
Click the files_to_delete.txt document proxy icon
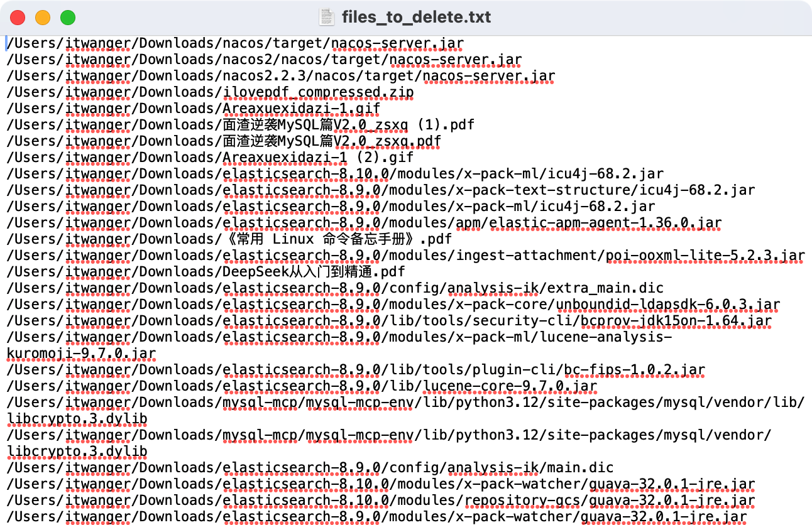327,17
